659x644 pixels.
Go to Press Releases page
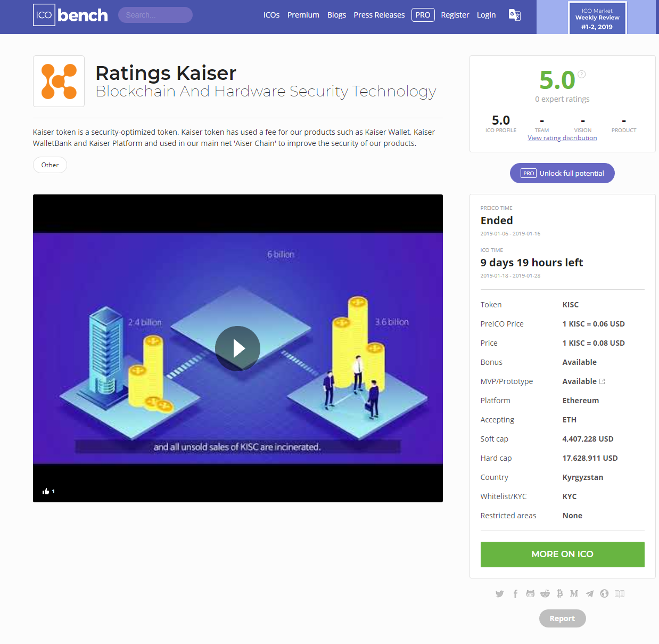379,15
